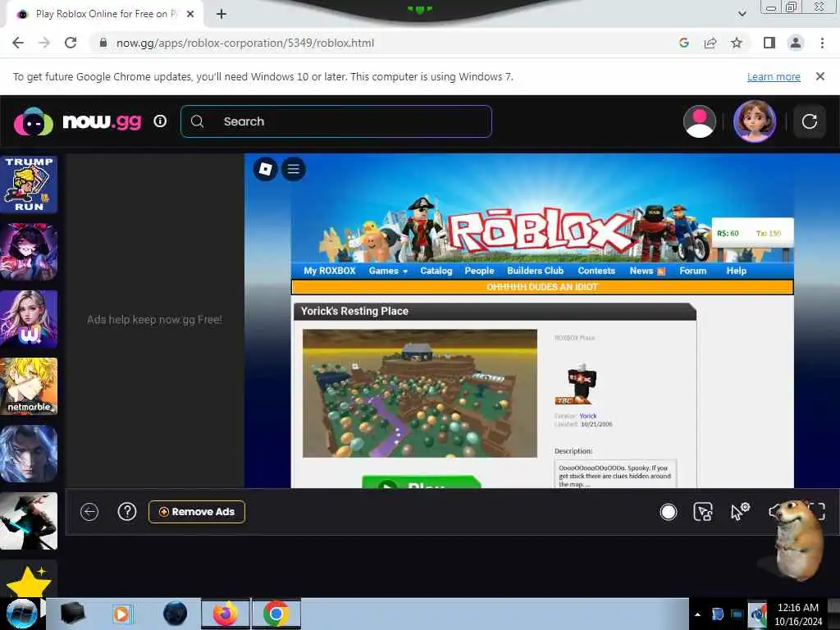This screenshot has width=840, height=630.
Task: Dismiss the Chrome update notification
Action: pos(819,76)
